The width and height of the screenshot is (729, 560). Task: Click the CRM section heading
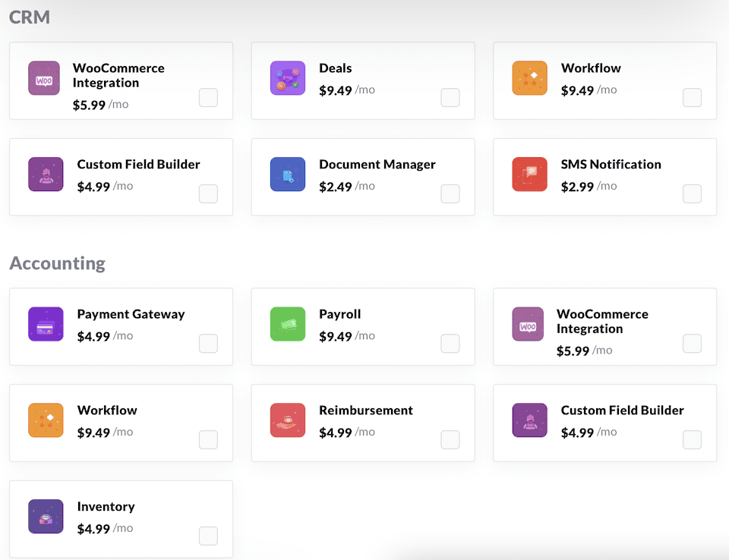click(x=29, y=16)
